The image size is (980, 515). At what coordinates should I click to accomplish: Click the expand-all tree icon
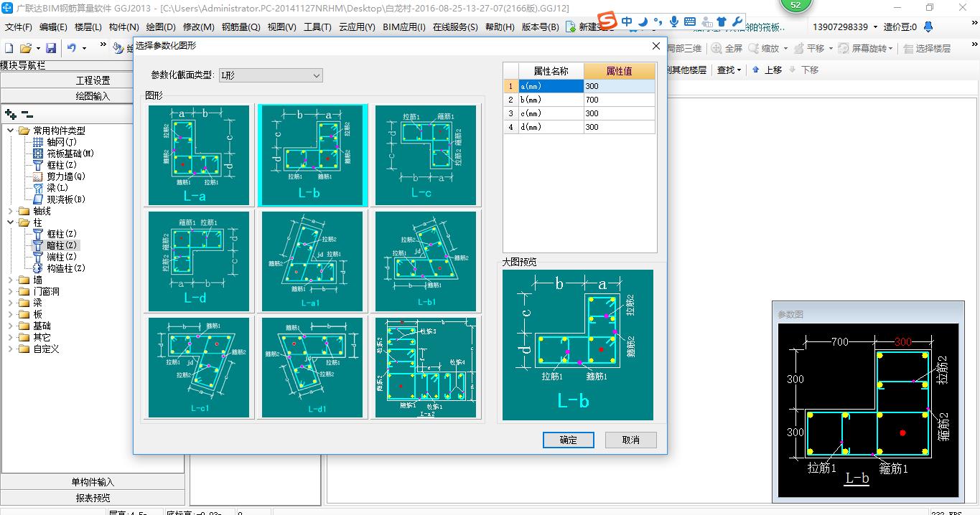11,114
